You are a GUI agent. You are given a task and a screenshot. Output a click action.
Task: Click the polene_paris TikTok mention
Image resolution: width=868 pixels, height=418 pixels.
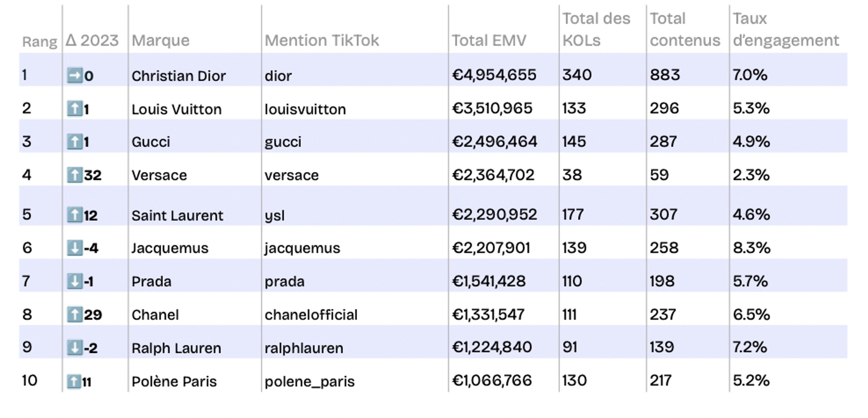point(310,381)
